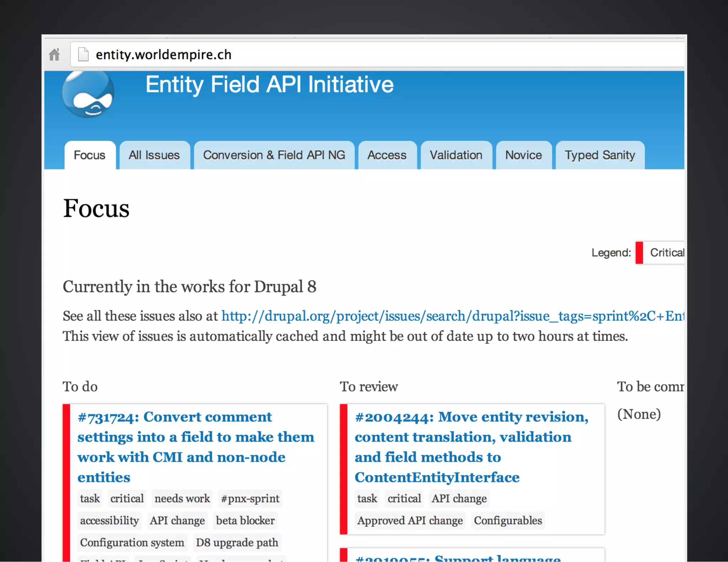Click the red Critical legend swatch
The width and height of the screenshot is (728, 562).
pos(639,253)
